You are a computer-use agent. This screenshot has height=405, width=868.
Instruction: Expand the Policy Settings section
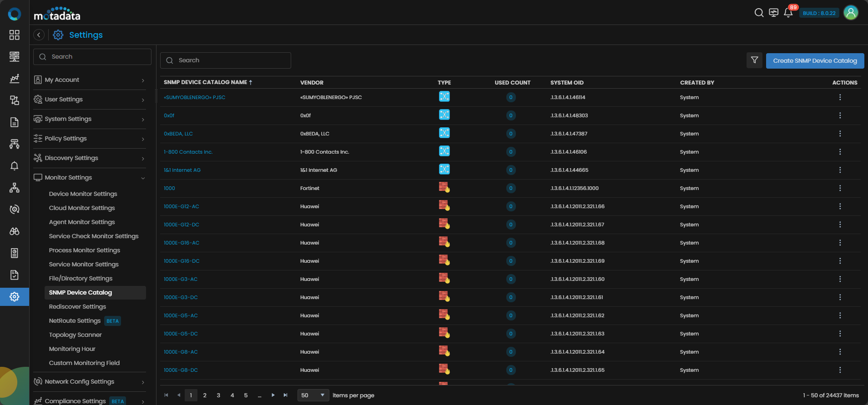click(90, 139)
